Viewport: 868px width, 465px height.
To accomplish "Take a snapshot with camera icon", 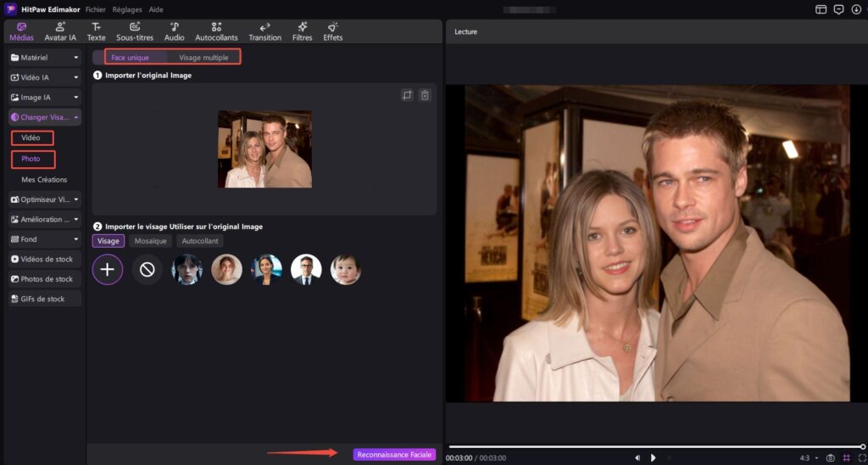I will coord(831,458).
